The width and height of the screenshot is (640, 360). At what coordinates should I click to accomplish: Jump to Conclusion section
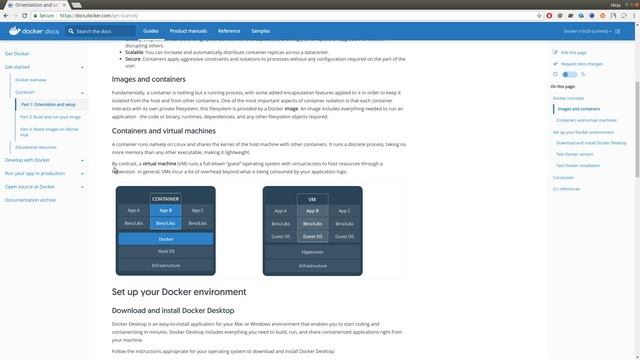[563, 178]
